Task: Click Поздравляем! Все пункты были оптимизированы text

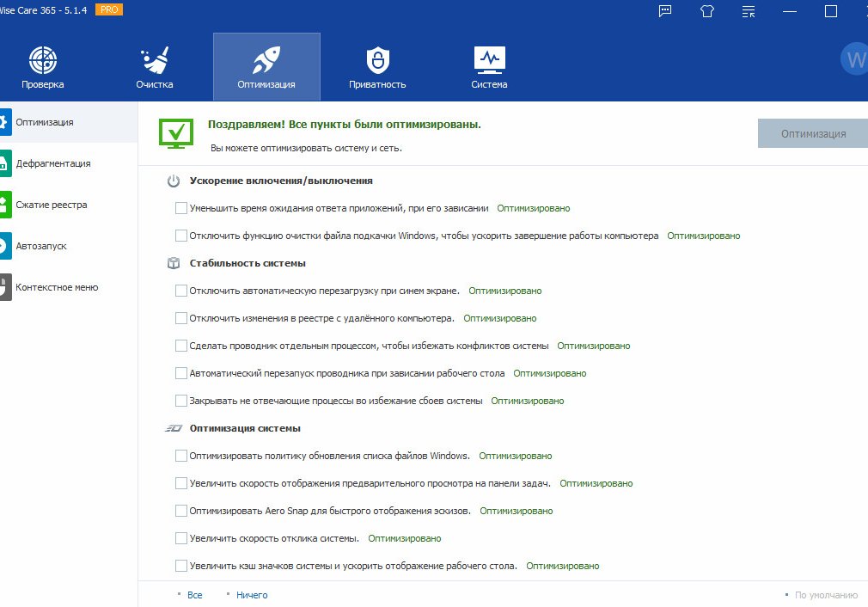Action: (x=345, y=125)
